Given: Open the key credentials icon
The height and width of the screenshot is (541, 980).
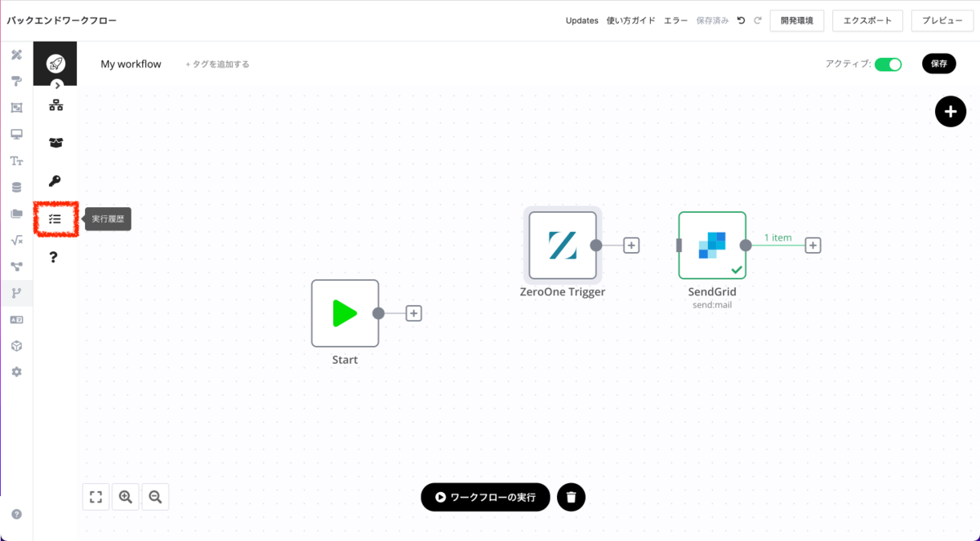Looking at the screenshot, I should click(56, 181).
